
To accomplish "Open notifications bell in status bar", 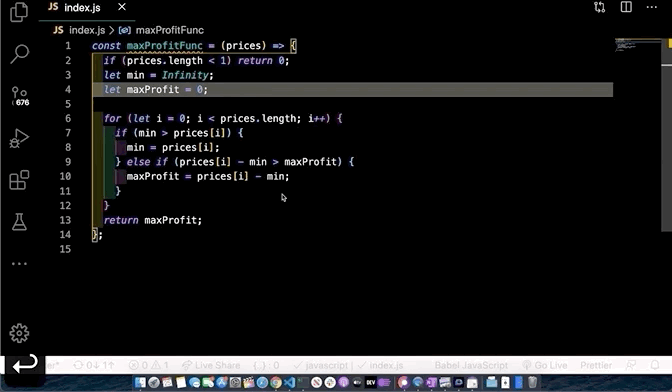I will 655,365.
